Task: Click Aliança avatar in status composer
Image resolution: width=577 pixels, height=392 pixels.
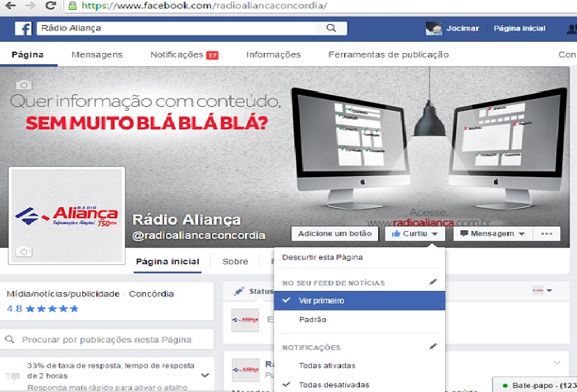Action: 245,320
